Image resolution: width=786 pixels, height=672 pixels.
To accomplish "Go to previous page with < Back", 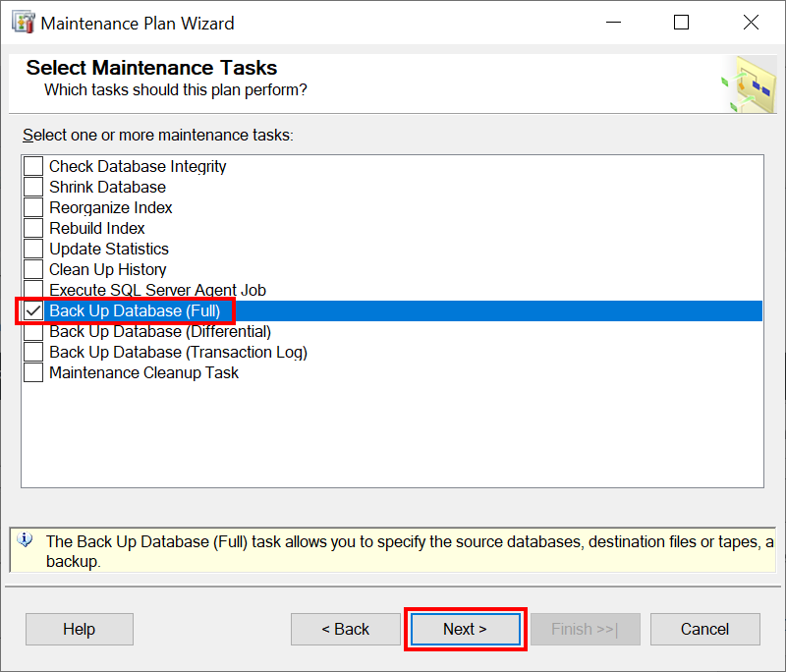I will 346,629.
